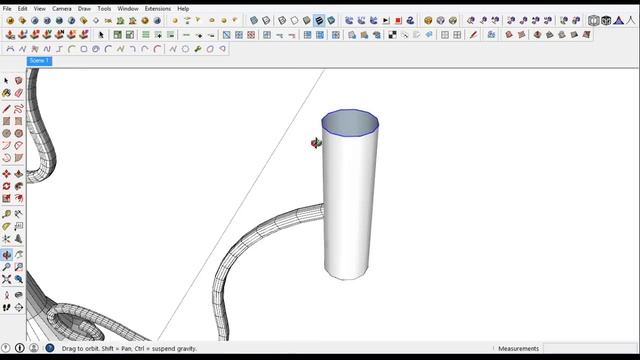This screenshot has width=640, height=360.
Task: Select the arrow Select tool in left toolbar
Action: (x=6, y=81)
